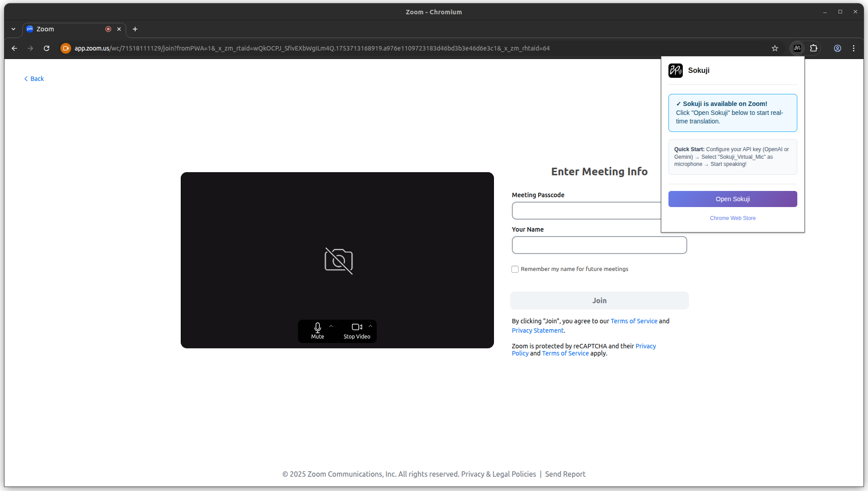
Task: Check Remember my name for future meetings
Action: coord(515,269)
